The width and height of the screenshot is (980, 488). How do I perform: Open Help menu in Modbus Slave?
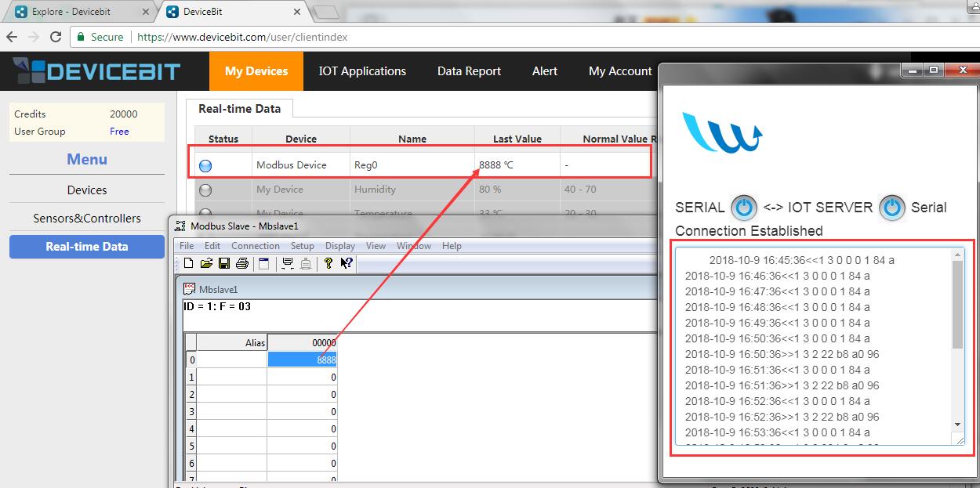[x=452, y=246]
